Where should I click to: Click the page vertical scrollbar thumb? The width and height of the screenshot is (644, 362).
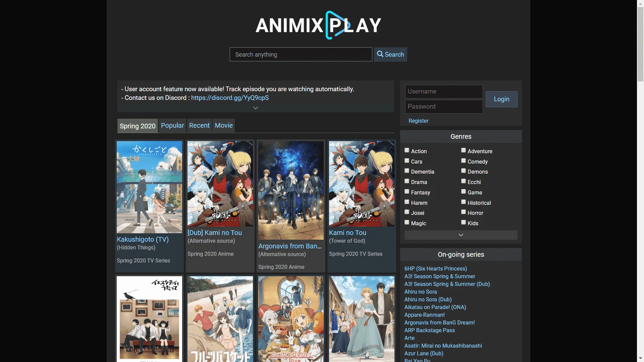coord(640,44)
